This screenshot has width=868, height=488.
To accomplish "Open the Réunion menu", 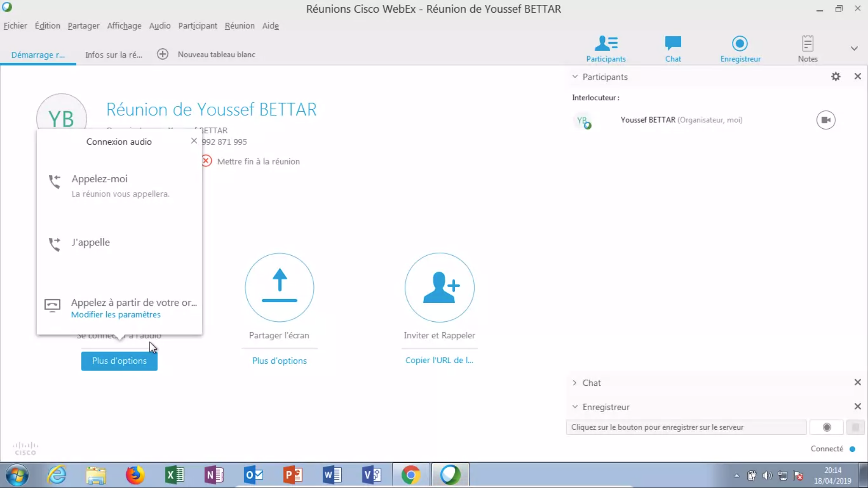I will coord(239,26).
